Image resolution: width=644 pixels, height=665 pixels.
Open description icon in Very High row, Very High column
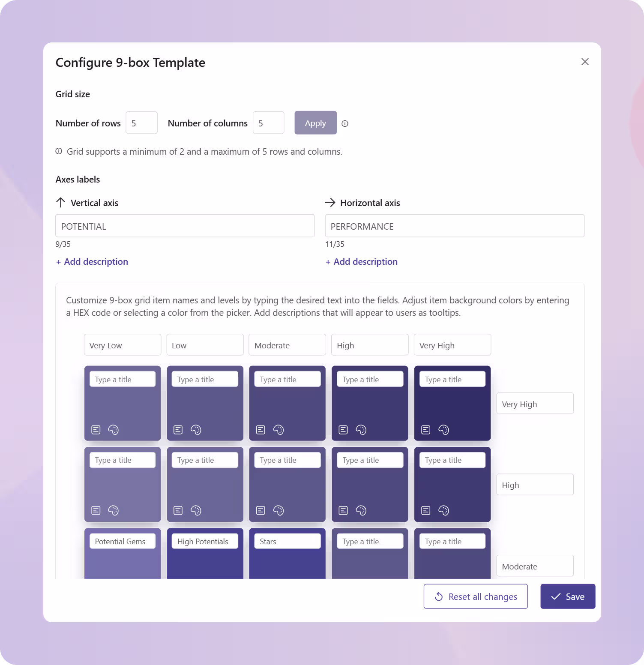pos(426,430)
